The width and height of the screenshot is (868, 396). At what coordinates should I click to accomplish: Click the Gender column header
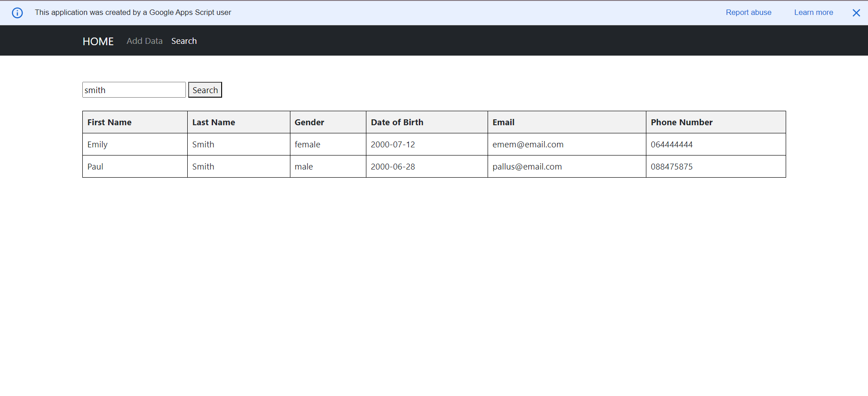pos(309,123)
